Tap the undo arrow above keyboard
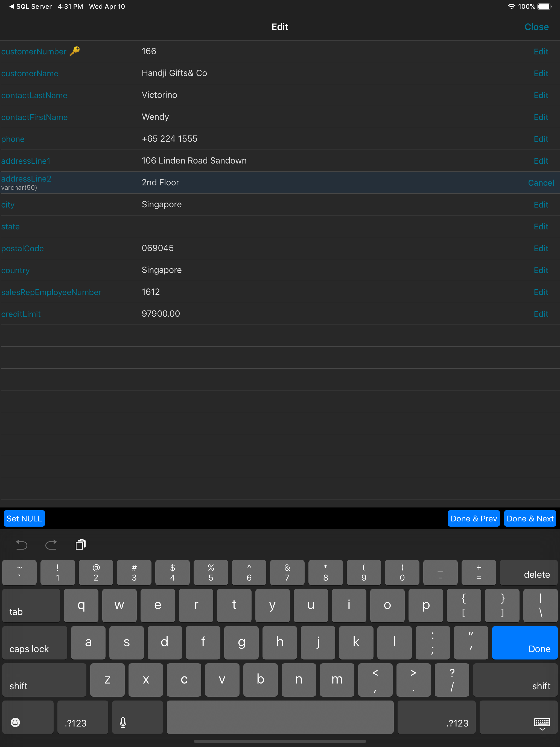The width and height of the screenshot is (560, 747). (22, 544)
